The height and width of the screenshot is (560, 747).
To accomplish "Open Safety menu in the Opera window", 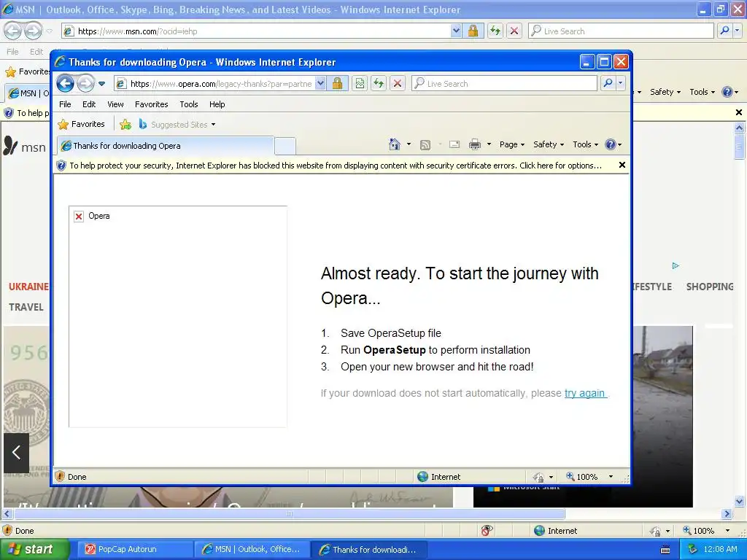I will (x=549, y=144).
